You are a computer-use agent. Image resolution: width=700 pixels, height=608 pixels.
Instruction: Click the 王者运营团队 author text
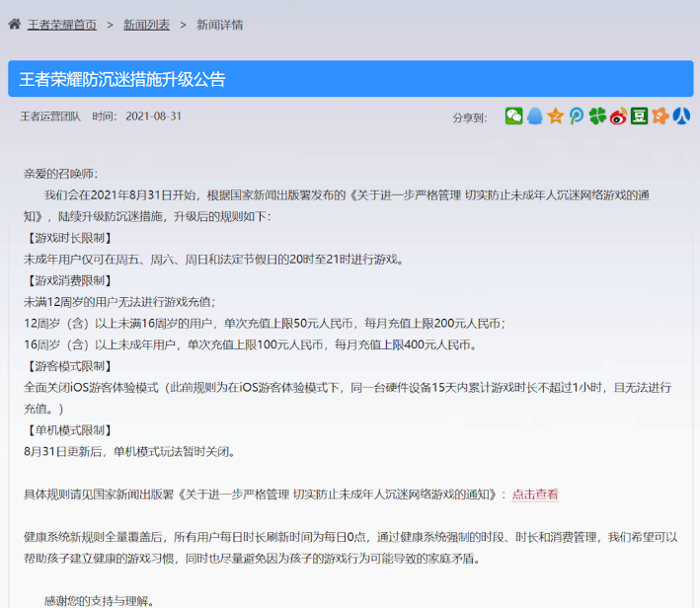tap(50, 116)
